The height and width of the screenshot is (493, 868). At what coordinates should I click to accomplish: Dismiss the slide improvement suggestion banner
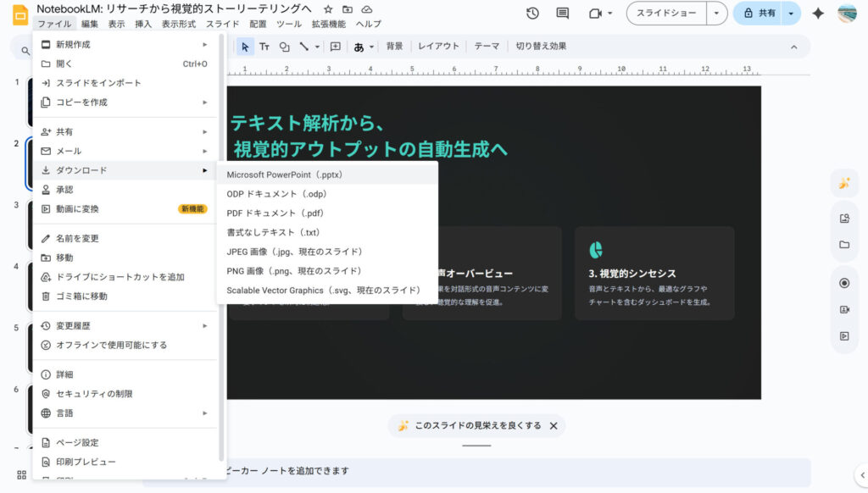coord(554,425)
